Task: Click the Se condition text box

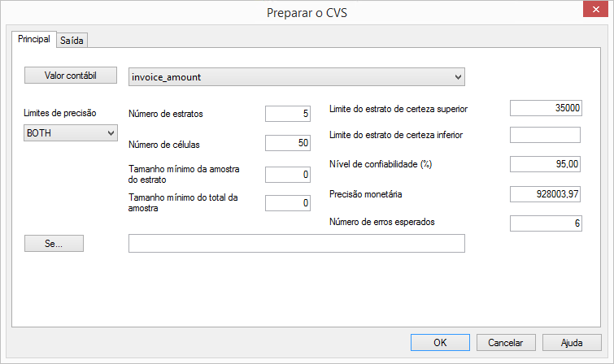Action: click(x=296, y=244)
